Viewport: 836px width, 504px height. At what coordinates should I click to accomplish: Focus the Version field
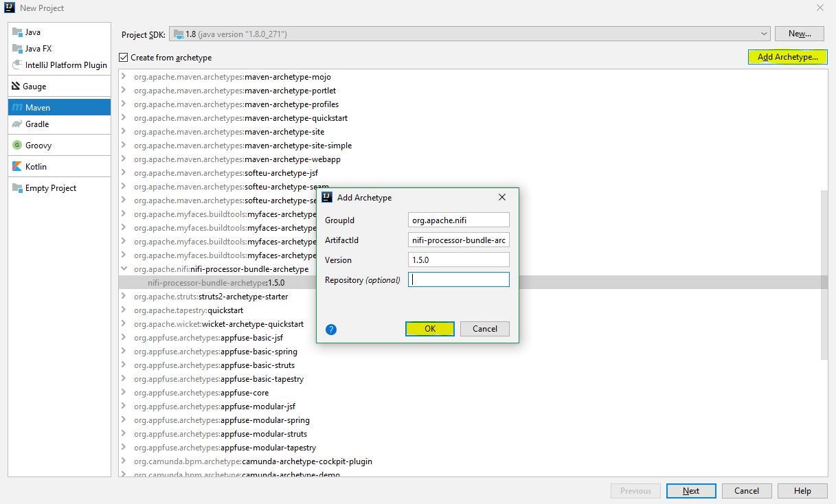(459, 260)
